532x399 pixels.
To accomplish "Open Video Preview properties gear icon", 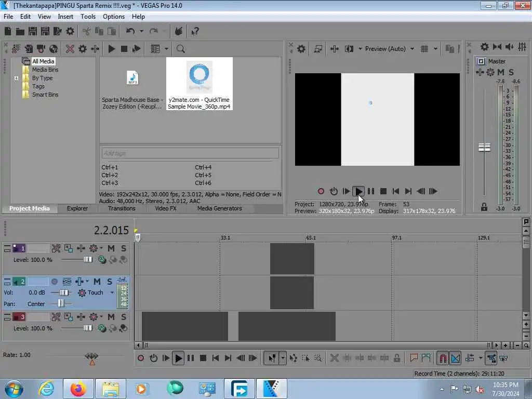I will click(x=301, y=49).
